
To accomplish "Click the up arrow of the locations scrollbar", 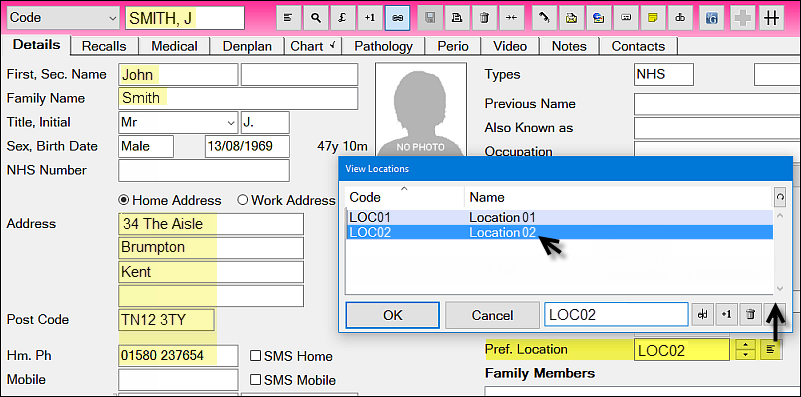I will 780,216.
